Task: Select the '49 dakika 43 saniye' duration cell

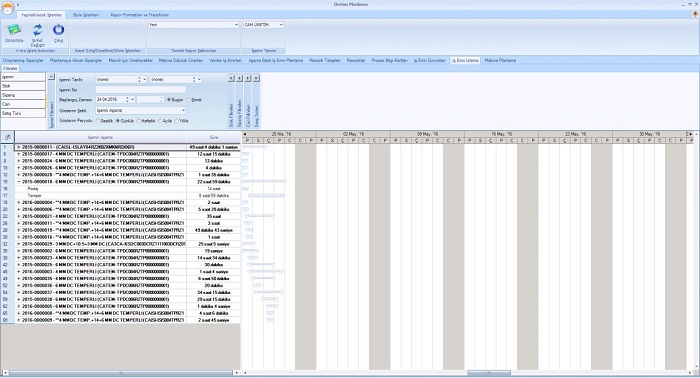Action: point(214,230)
